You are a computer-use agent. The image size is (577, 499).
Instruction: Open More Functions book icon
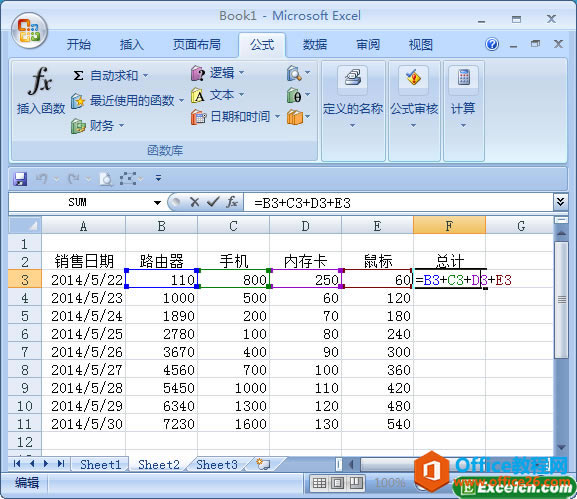point(294,117)
